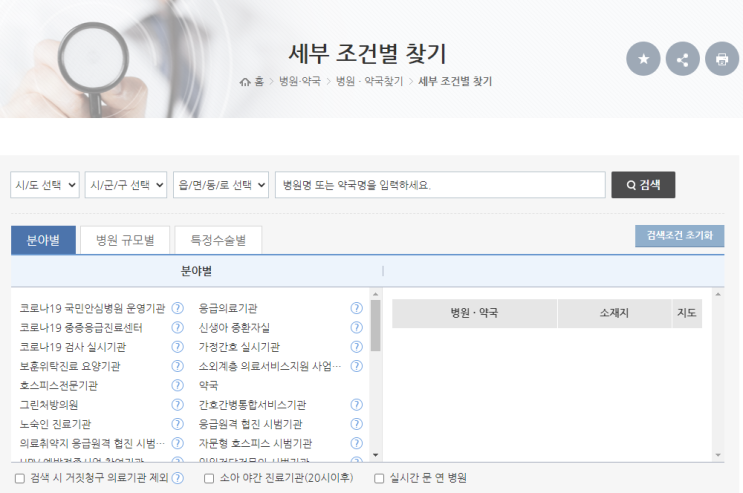The image size is (743, 493).
Task: Select 호스피스전문기관 category
Action: (x=59, y=385)
